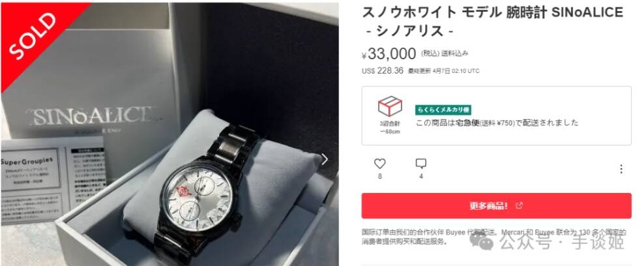Image resolution: width=644 pixels, height=266 pixels.
Task: Click the shipping info card text
Action: coord(497,123)
